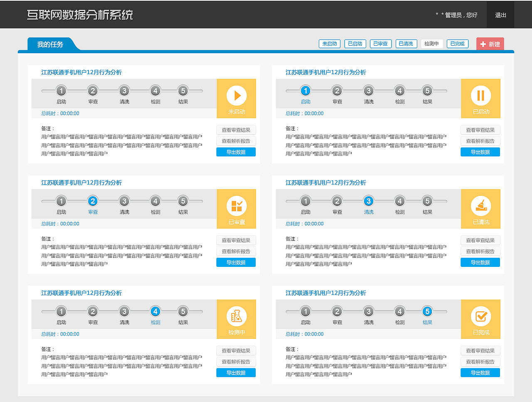Open the task title of the 已完成 card
The height and width of the screenshot is (402, 532).
click(326, 293)
